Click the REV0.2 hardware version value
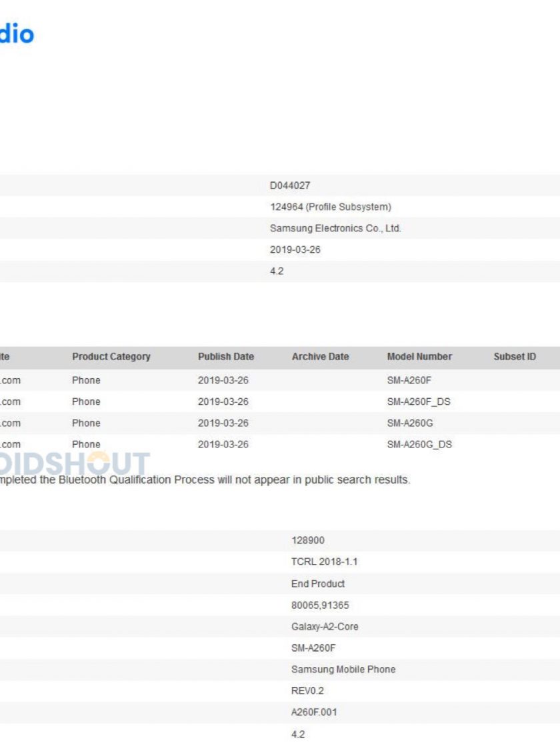Screen dimensions: 560x747 pos(307,690)
